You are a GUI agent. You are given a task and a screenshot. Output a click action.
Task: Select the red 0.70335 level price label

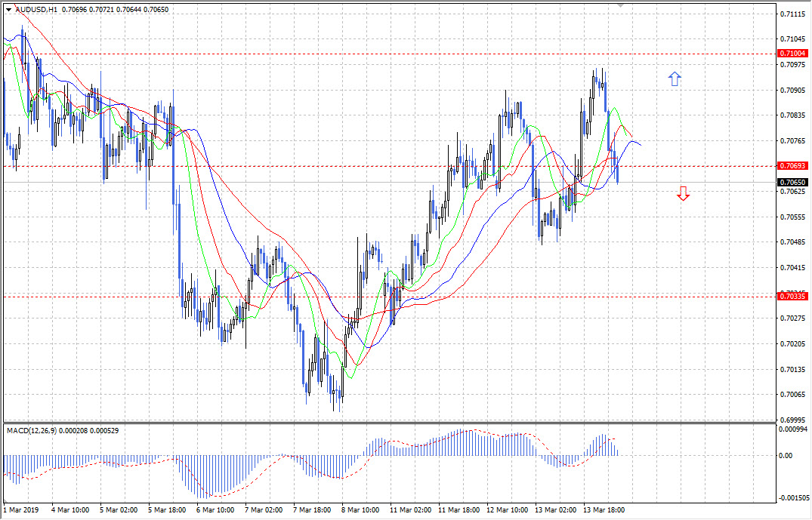(x=792, y=297)
